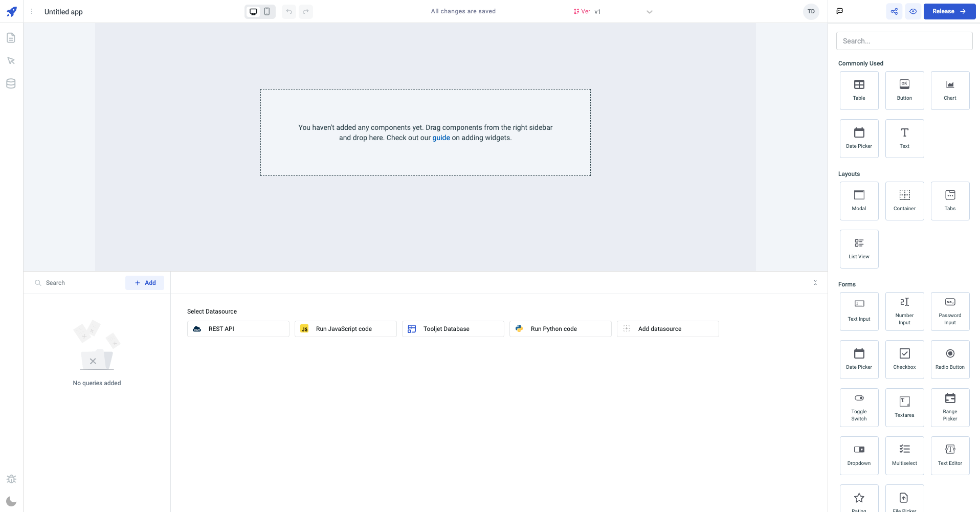Click the undo arrow icon

coord(289,11)
